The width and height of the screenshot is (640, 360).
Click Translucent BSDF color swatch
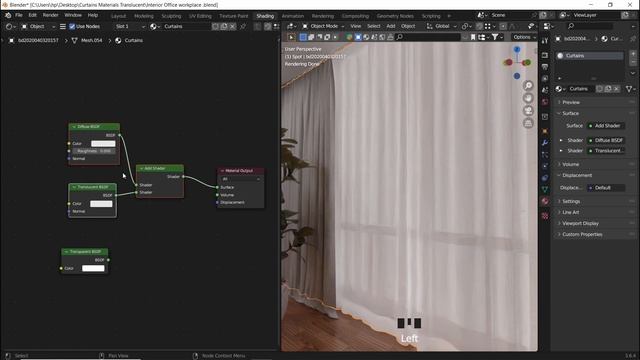101,204
